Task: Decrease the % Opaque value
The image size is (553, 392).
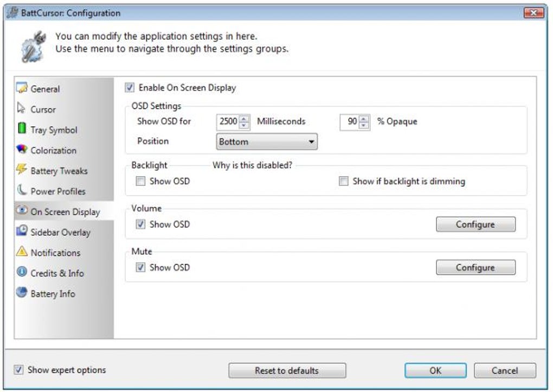Action: (364, 125)
